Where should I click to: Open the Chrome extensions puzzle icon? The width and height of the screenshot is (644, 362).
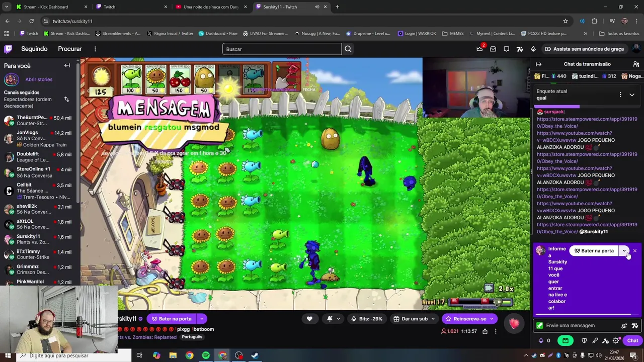coord(594,21)
